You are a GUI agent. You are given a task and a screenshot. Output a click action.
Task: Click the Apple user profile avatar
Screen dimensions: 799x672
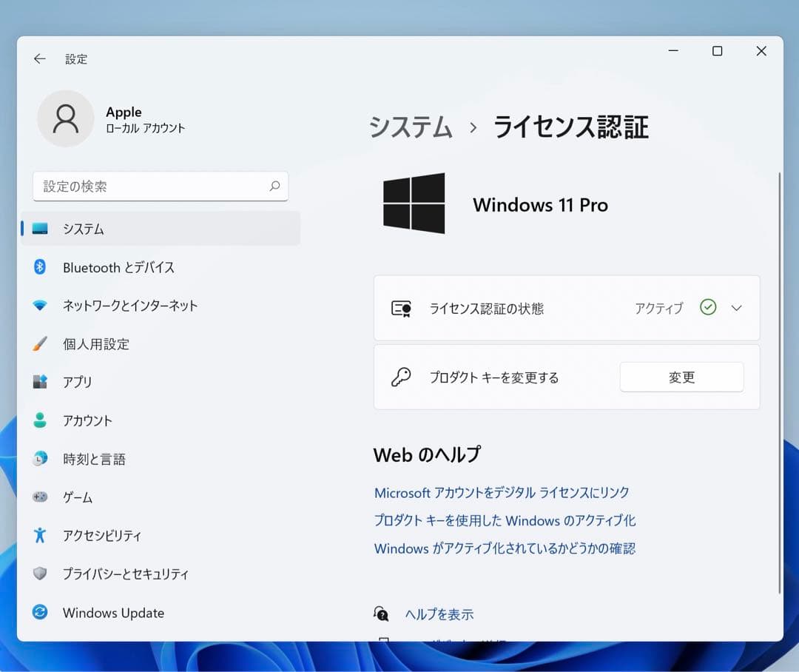66,119
